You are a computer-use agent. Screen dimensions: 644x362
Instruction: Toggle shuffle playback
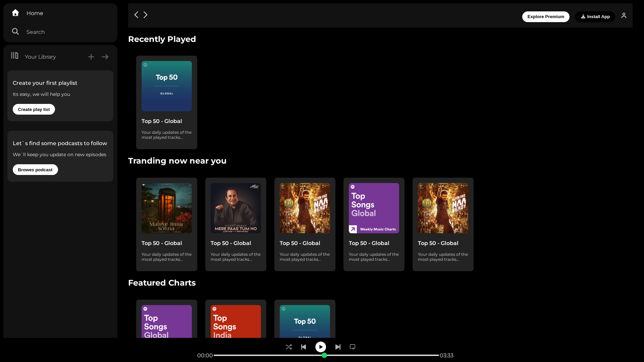click(x=289, y=347)
